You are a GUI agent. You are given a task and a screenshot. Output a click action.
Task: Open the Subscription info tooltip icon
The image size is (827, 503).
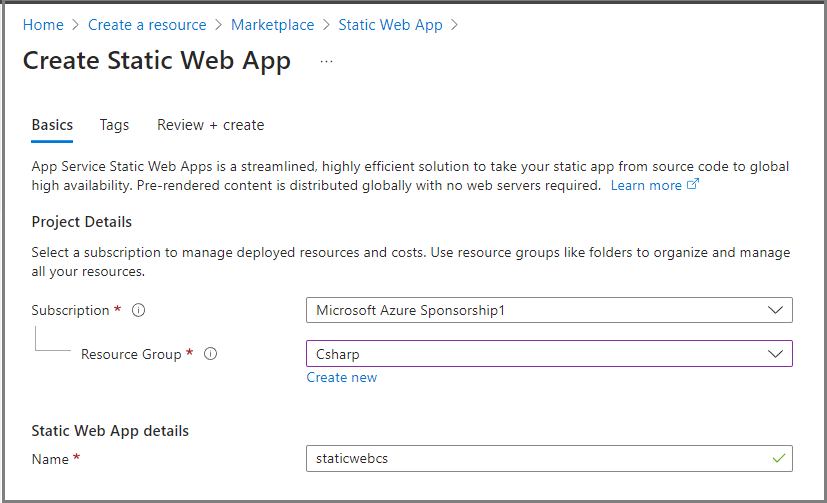pyautogui.click(x=138, y=310)
